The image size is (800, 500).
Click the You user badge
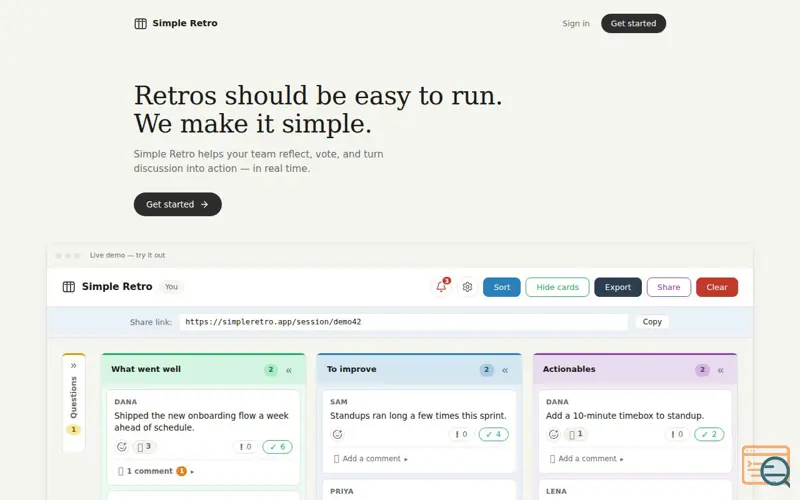coord(171,287)
